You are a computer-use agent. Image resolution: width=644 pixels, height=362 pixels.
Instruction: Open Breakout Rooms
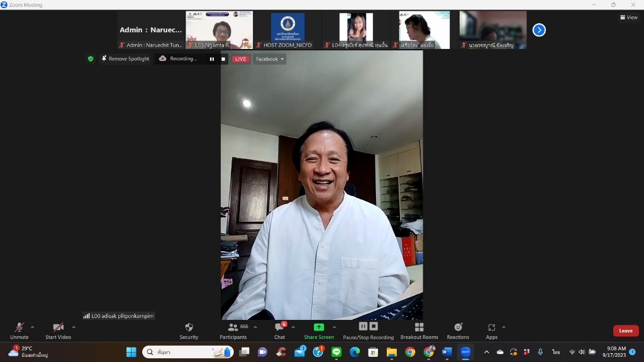[x=419, y=331]
